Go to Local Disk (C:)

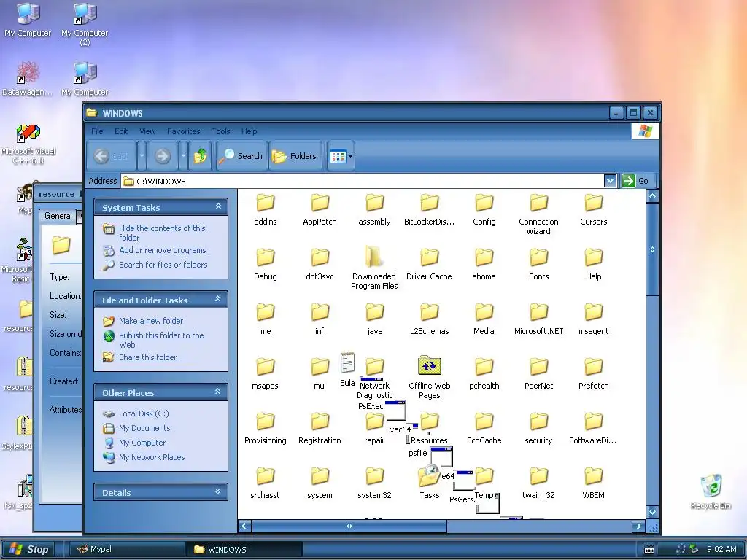144,414
